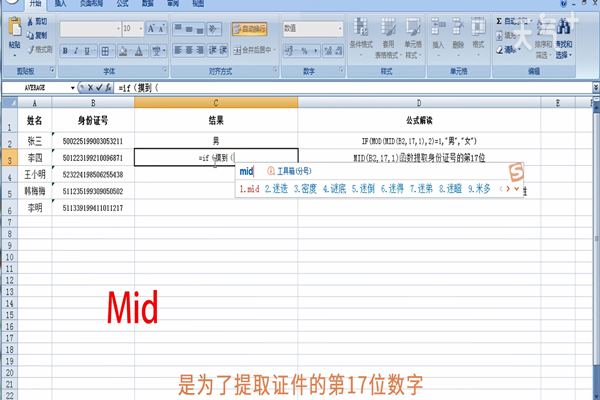Click in the formula bar text

pyautogui.click(x=139, y=88)
